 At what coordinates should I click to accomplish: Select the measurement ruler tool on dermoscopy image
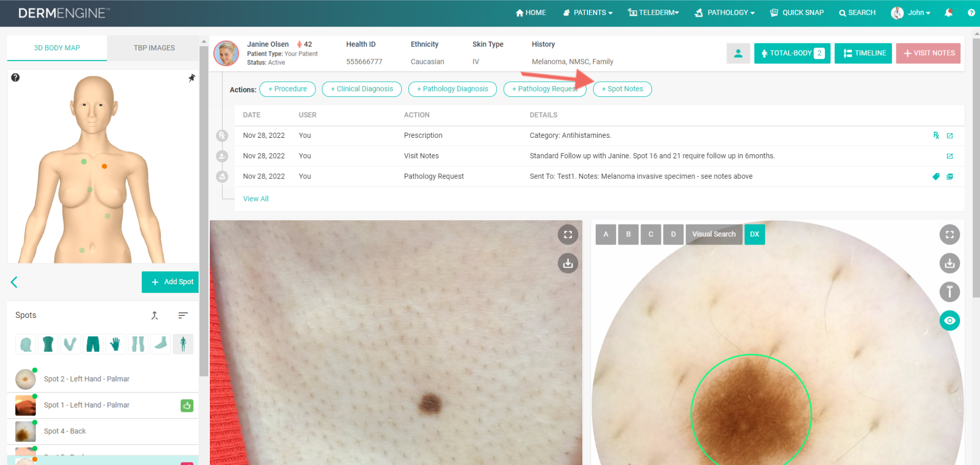[949, 292]
